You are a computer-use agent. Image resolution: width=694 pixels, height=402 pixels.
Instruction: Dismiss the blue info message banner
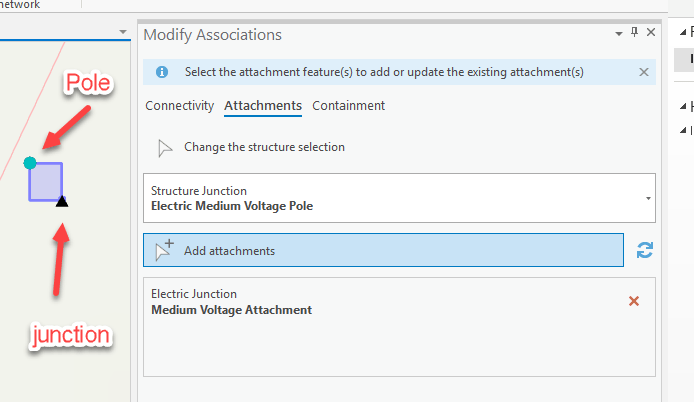[644, 72]
